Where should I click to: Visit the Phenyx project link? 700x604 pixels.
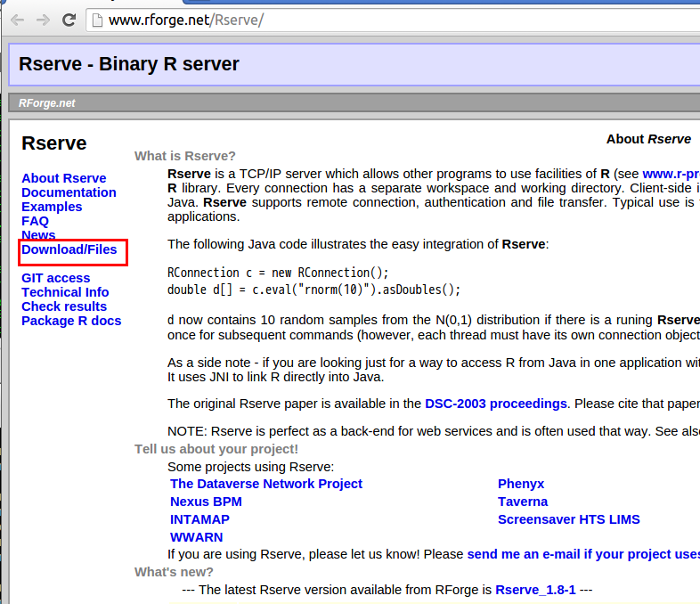[521, 484]
